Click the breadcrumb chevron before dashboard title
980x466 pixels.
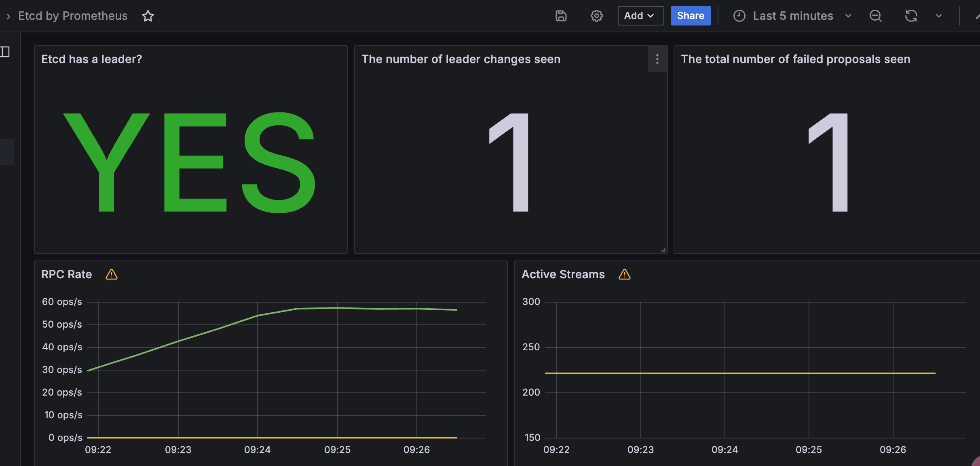[8, 16]
